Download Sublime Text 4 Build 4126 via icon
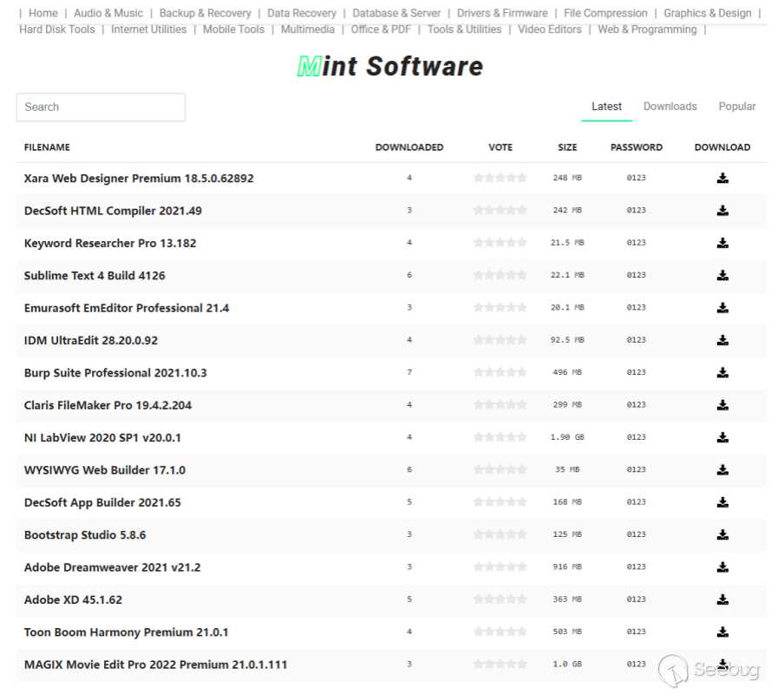This screenshot has width=784, height=694. tap(722, 276)
